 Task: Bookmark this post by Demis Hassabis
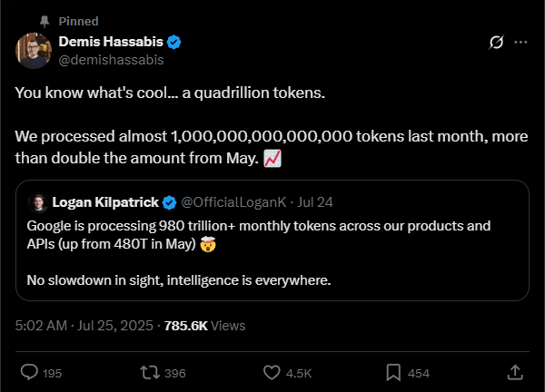pyautogui.click(x=394, y=372)
